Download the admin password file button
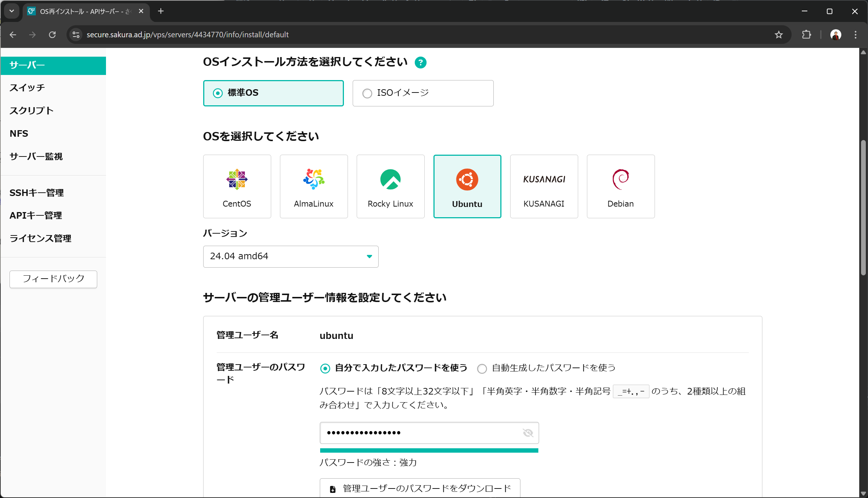The image size is (868, 498). 420,488
